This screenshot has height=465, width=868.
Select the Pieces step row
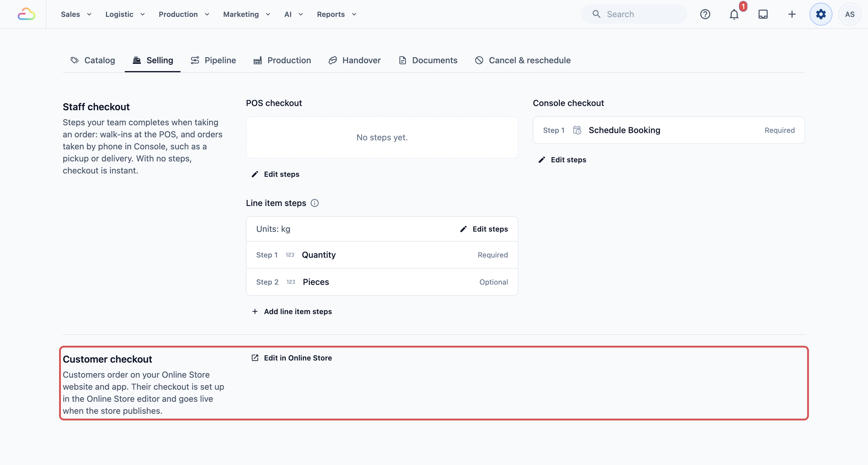click(382, 282)
